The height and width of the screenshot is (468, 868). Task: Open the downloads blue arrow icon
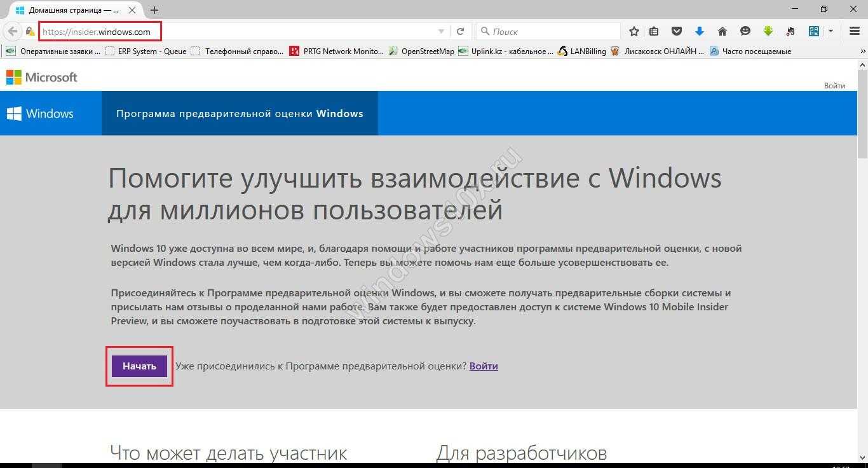[700, 31]
